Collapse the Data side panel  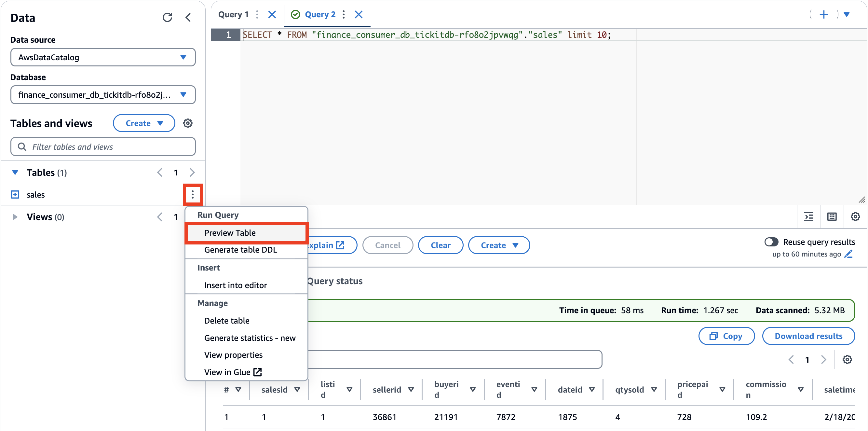pos(188,18)
